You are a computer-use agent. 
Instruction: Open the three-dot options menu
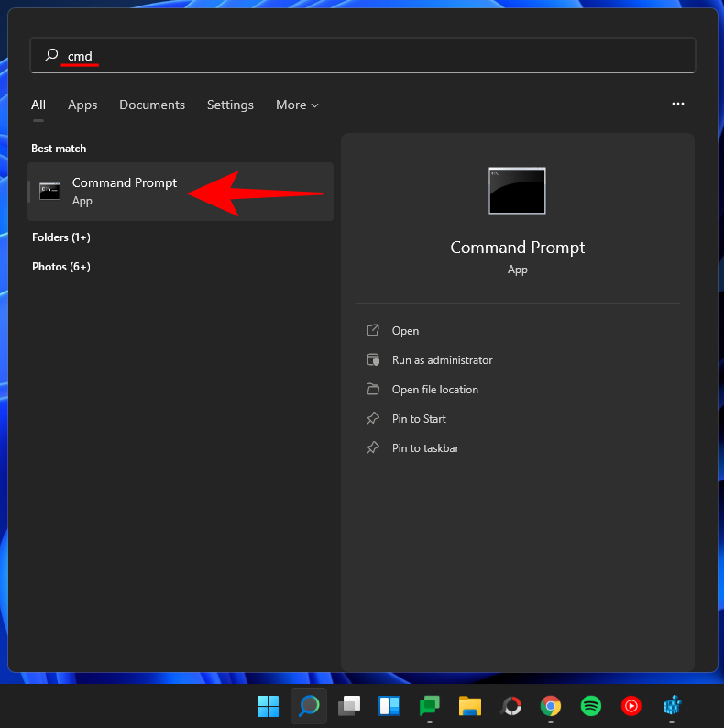pyautogui.click(x=678, y=105)
